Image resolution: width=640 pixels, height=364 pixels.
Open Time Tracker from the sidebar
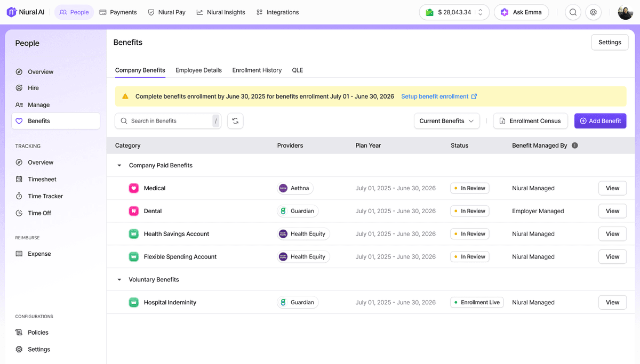(x=45, y=196)
